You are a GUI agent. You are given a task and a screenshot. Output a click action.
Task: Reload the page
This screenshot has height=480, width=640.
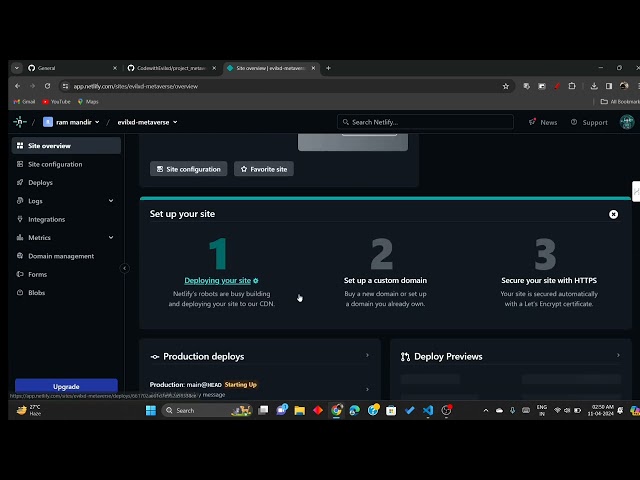click(x=48, y=86)
